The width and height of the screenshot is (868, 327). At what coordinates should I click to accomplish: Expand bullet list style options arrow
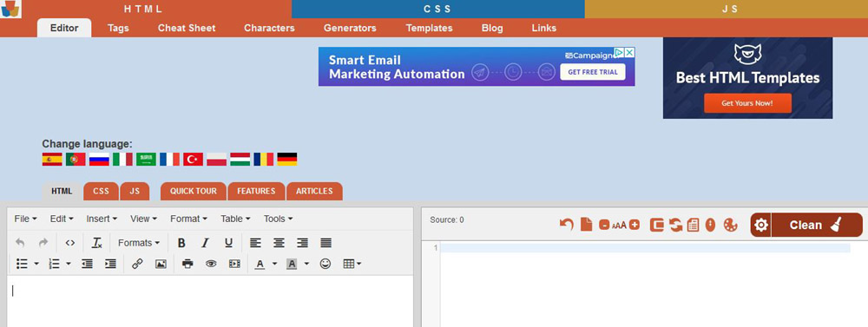click(36, 264)
